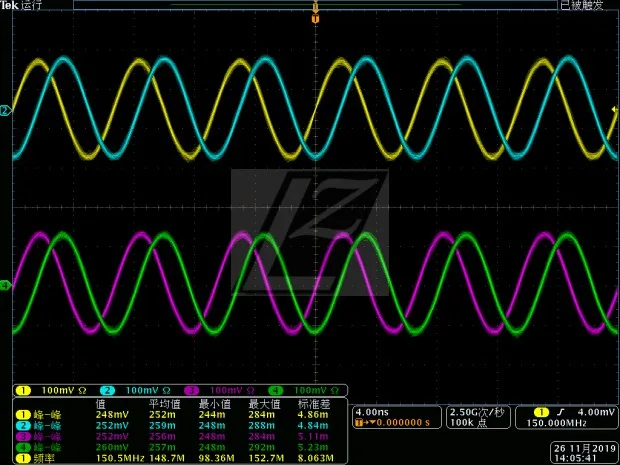This screenshot has width=620, height=465.
Task: Click the date 26 11月 2019
Action: click(x=585, y=448)
